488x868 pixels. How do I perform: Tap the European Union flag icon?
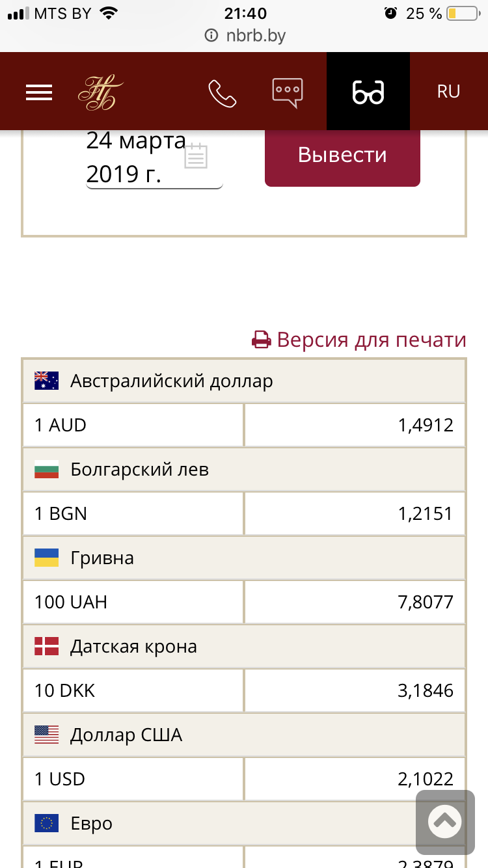pos(47,823)
